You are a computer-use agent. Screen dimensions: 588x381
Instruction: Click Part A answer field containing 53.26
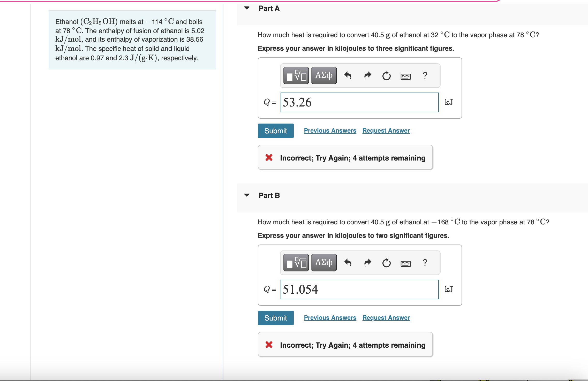(x=359, y=102)
